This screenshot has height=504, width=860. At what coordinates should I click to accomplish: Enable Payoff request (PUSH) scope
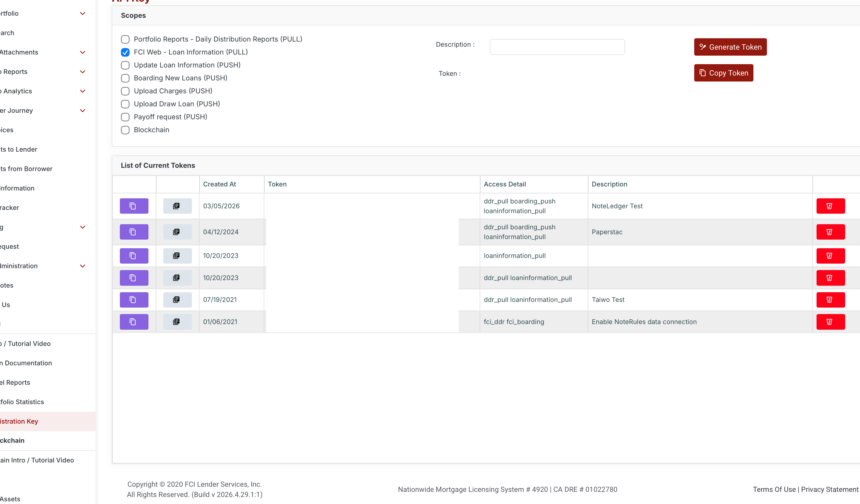point(125,117)
